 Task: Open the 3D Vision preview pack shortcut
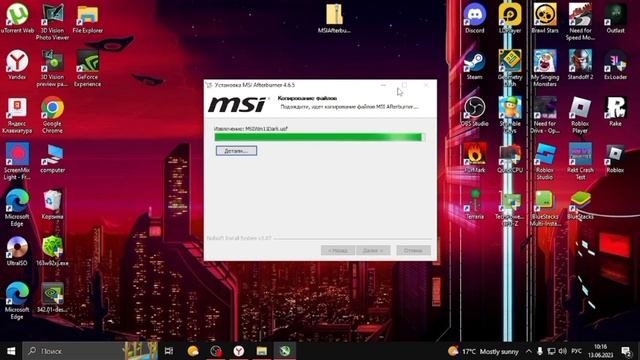(x=52, y=68)
